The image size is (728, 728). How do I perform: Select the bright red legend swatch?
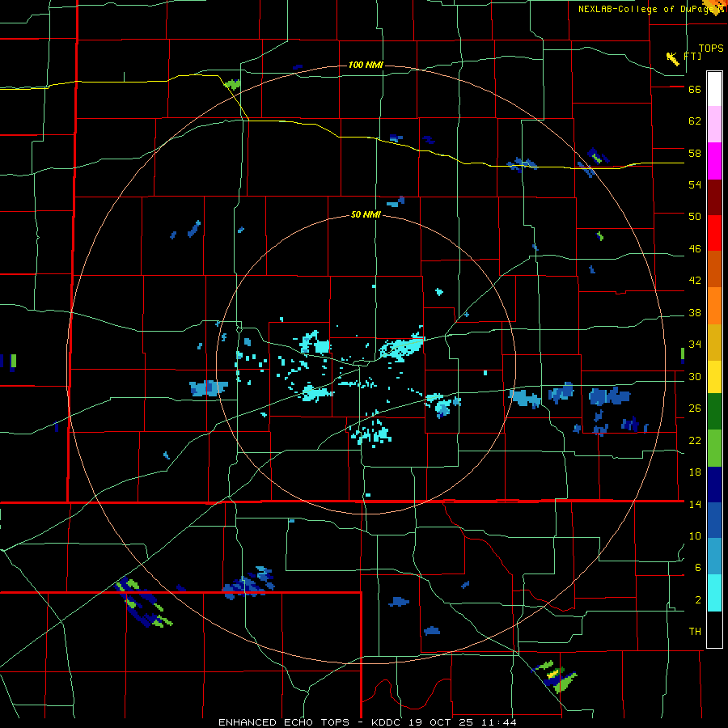coord(714,233)
